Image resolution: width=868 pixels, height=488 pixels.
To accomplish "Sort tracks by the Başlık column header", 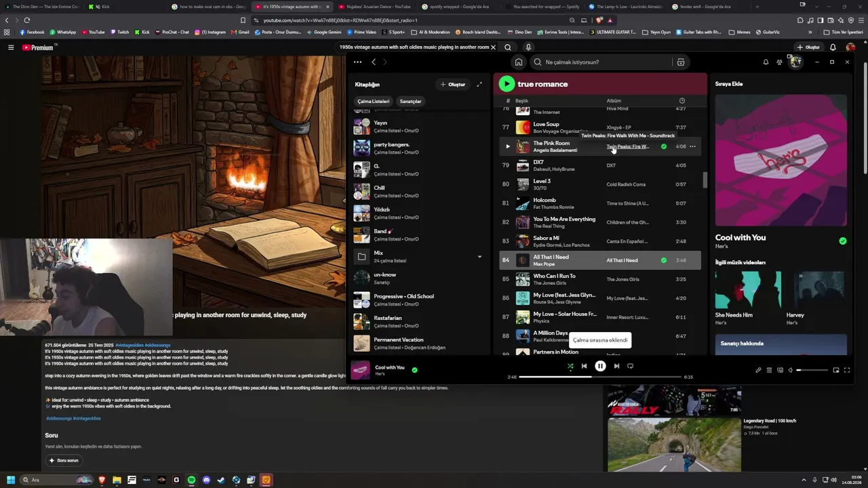I will pyautogui.click(x=521, y=101).
